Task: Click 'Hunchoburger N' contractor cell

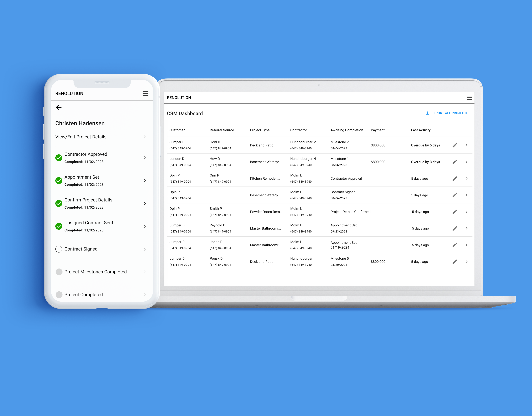Action: [x=303, y=159]
